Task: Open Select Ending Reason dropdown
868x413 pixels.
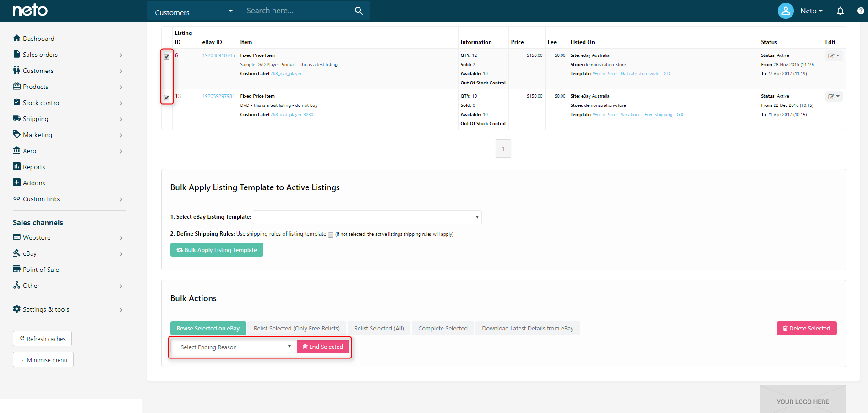Action: click(x=232, y=347)
